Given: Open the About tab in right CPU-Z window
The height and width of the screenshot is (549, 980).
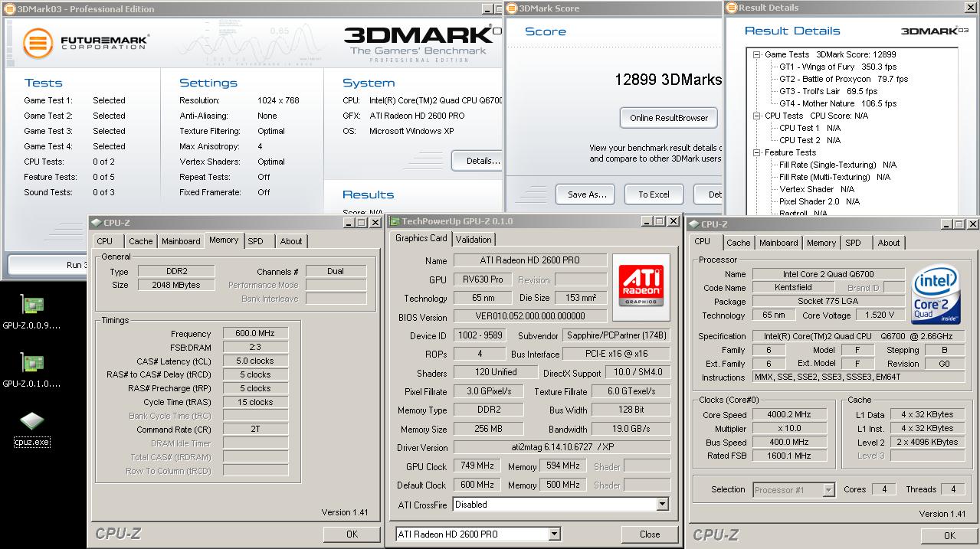Looking at the screenshot, I should pos(889,243).
